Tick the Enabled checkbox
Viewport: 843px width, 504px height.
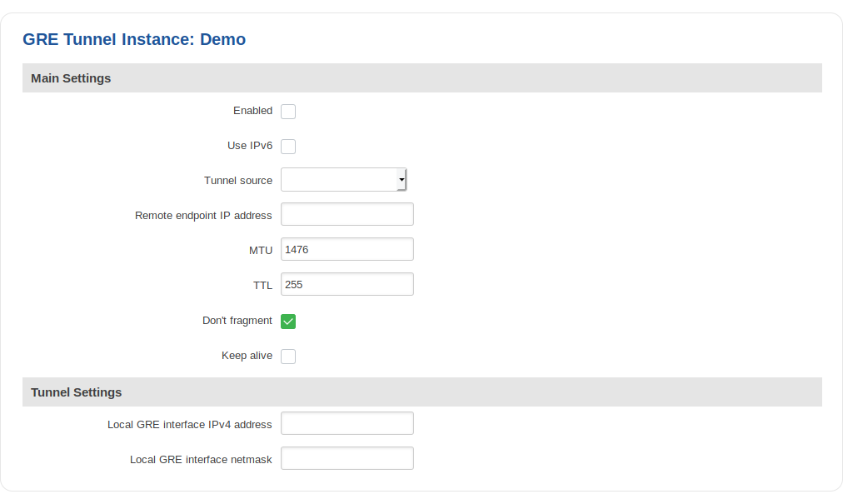[288, 112]
